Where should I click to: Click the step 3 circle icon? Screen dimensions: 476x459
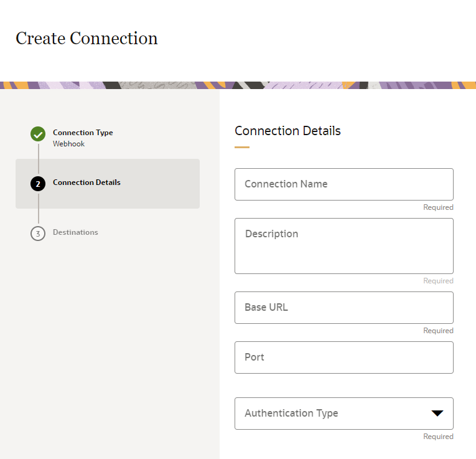point(38,234)
